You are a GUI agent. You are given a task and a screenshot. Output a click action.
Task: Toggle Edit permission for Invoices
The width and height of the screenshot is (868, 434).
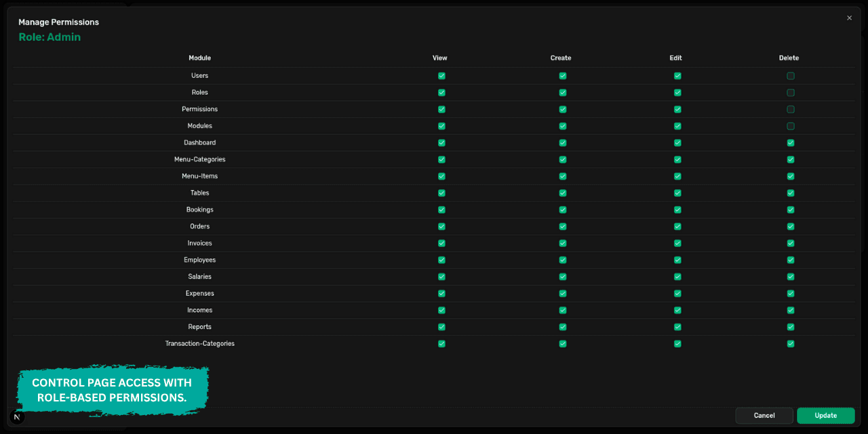coord(677,243)
